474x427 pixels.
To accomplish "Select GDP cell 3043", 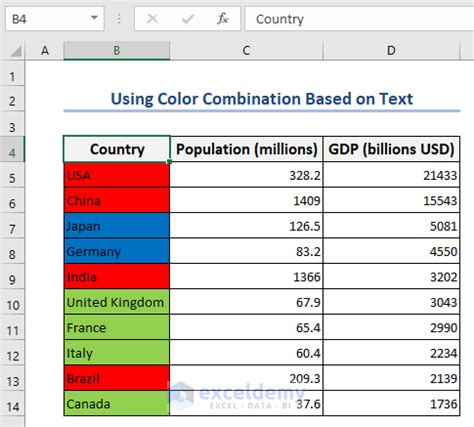I will click(x=391, y=302).
